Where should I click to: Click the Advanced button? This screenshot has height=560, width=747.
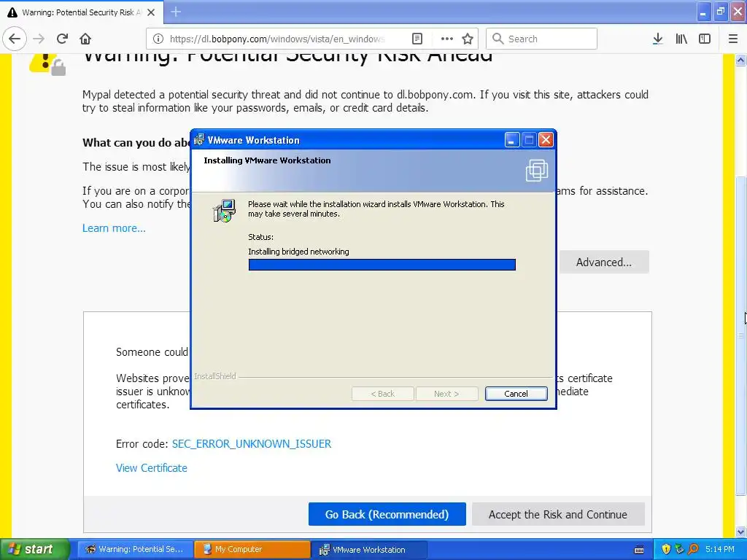[x=604, y=262]
